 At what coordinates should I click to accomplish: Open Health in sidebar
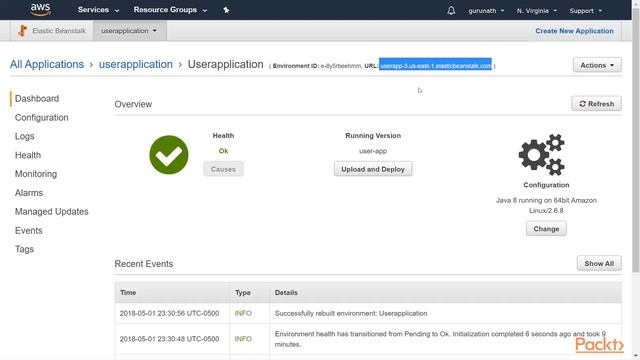pos(28,155)
